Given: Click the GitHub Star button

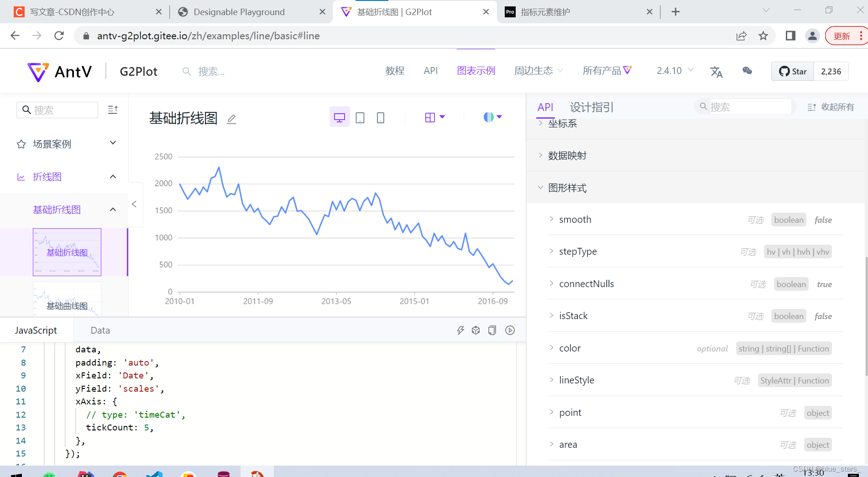Looking at the screenshot, I should point(792,71).
